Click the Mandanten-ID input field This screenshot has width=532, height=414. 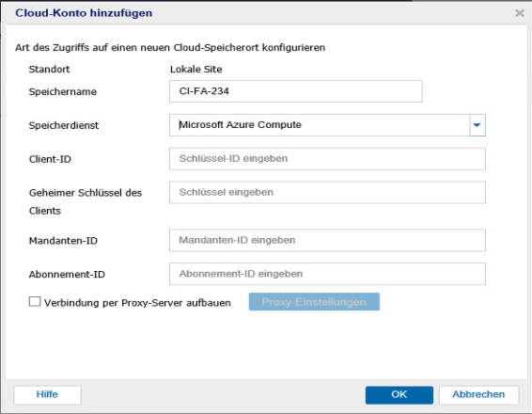tap(327, 240)
